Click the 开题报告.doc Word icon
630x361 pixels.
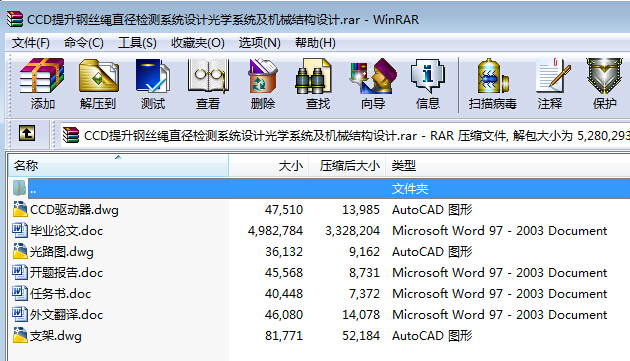coord(20,272)
